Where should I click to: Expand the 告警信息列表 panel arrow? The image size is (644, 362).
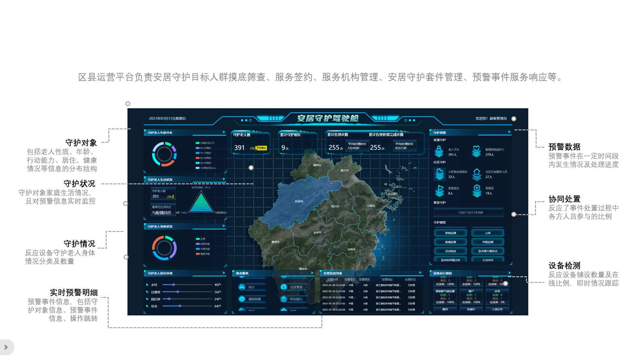pyautogui.click(x=420, y=273)
